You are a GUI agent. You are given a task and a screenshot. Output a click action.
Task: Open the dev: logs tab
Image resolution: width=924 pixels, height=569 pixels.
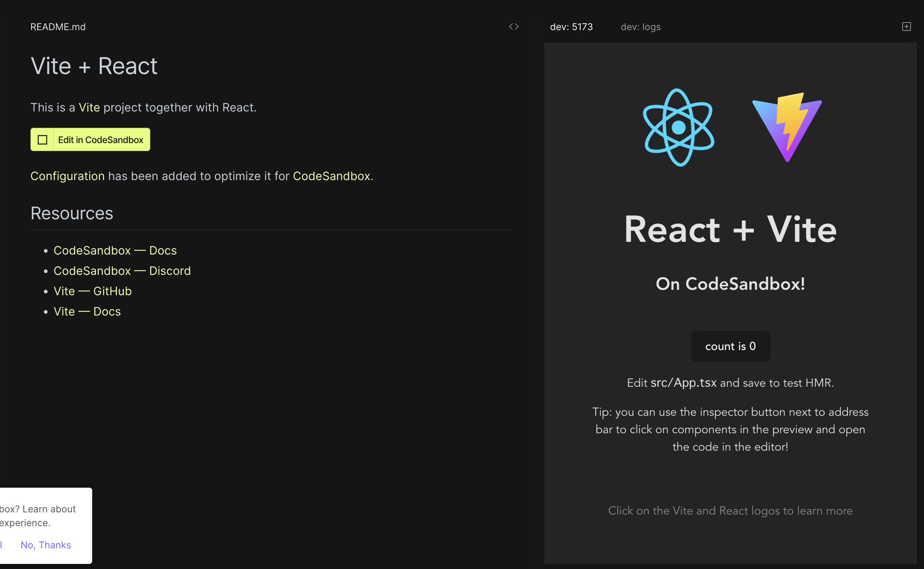pos(641,27)
